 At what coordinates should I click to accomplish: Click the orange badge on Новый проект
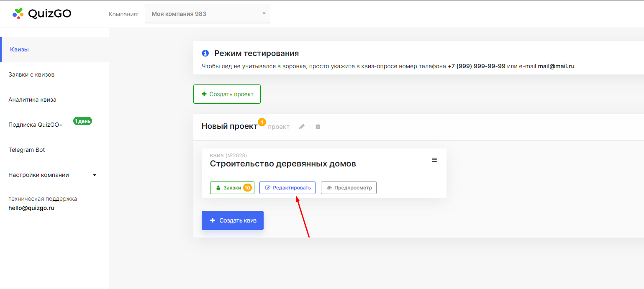coord(262,122)
